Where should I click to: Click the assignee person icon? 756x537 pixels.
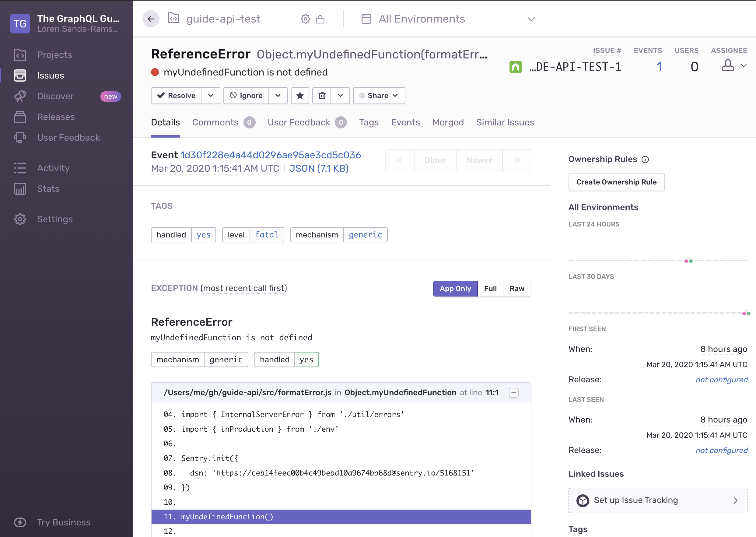coord(728,65)
